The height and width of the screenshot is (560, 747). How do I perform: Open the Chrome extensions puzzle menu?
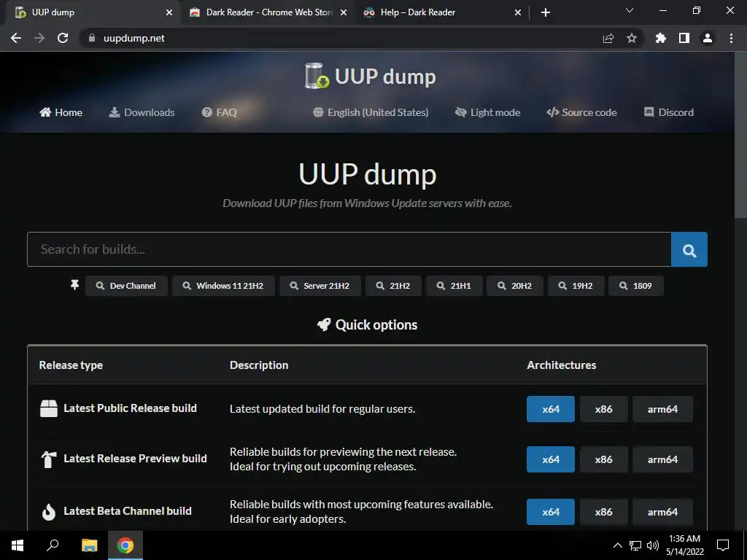click(661, 38)
